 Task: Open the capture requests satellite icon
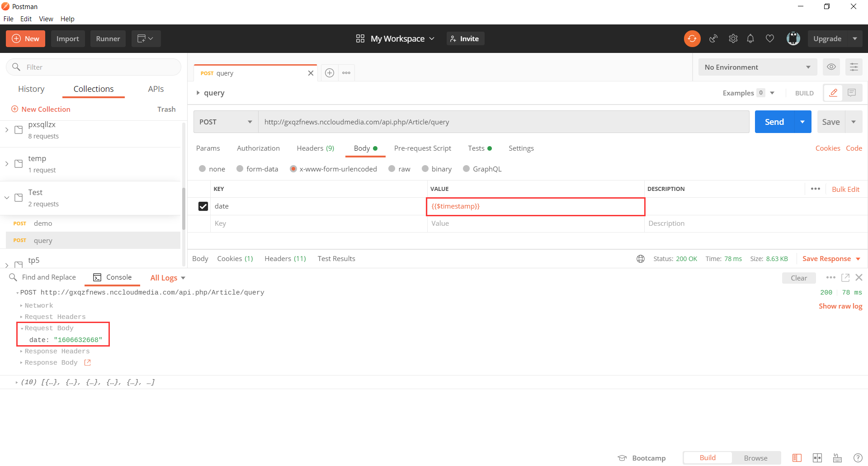pyautogui.click(x=713, y=39)
